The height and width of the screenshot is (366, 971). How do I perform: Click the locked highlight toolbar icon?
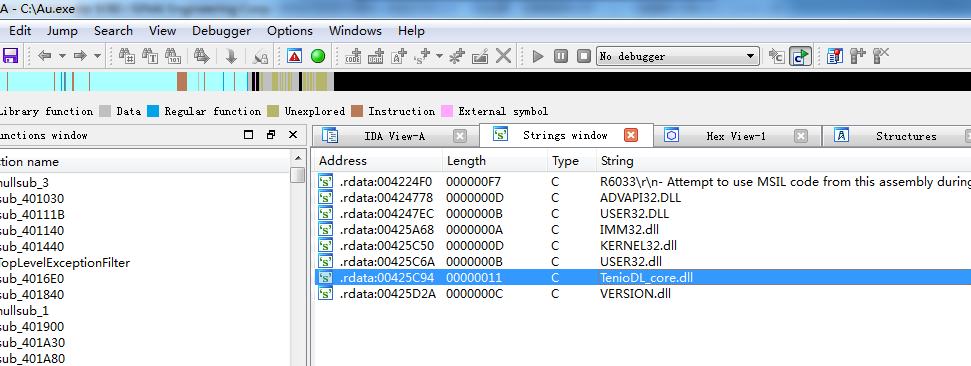(261, 56)
